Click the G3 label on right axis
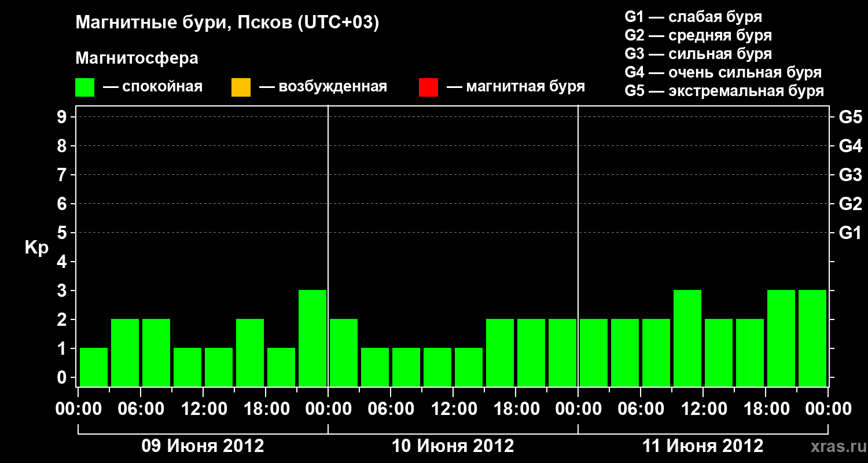Screen dimensions: 868x463 [x=851, y=175]
